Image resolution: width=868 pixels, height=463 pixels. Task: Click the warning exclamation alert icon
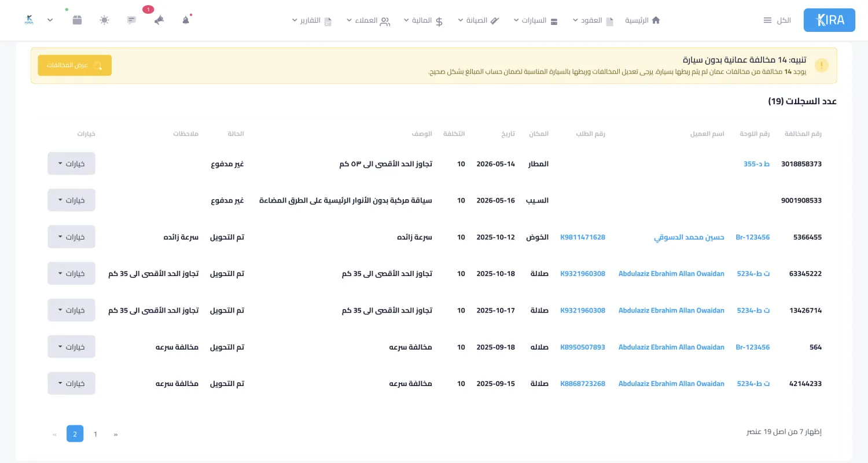822,65
